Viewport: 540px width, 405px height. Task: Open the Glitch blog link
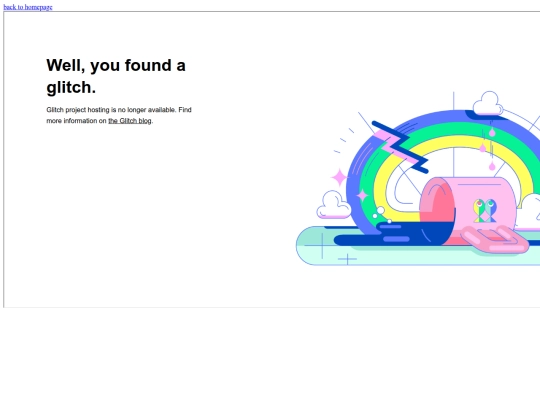point(130,121)
